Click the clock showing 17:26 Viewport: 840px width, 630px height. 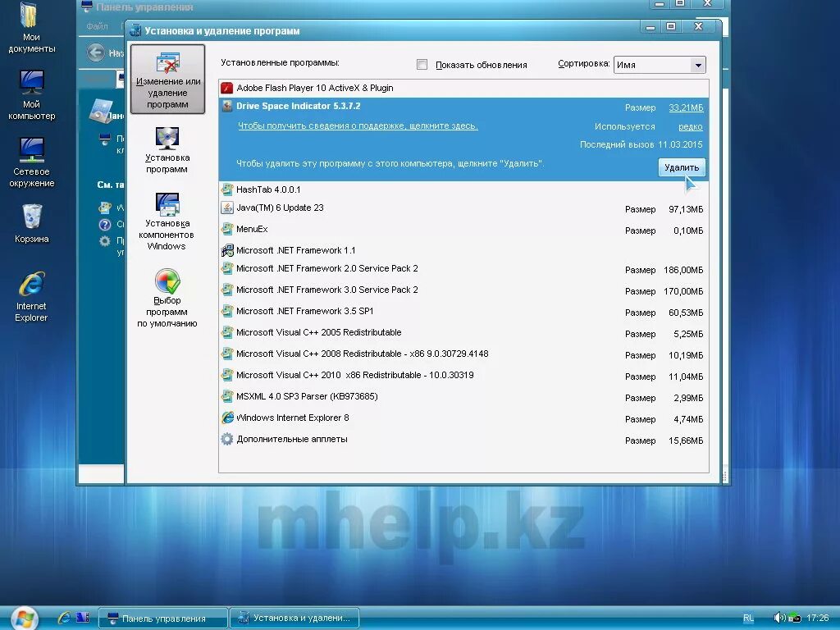pyautogui.click(x=818, y=618)
